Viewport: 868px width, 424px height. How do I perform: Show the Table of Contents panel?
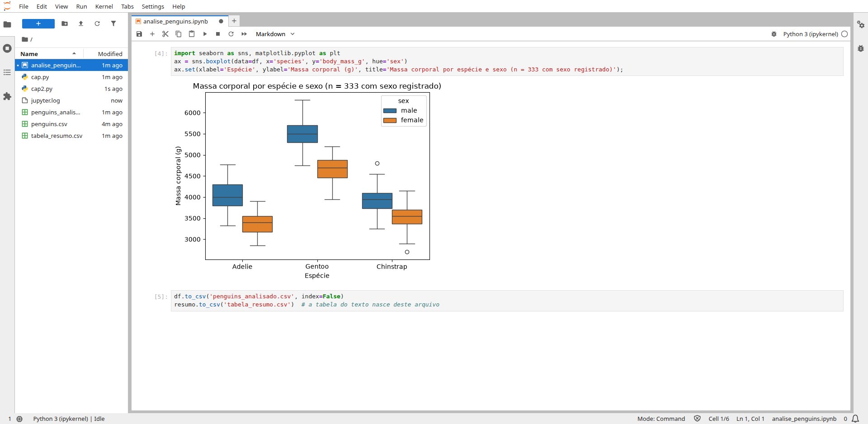(x=7, y=72)
